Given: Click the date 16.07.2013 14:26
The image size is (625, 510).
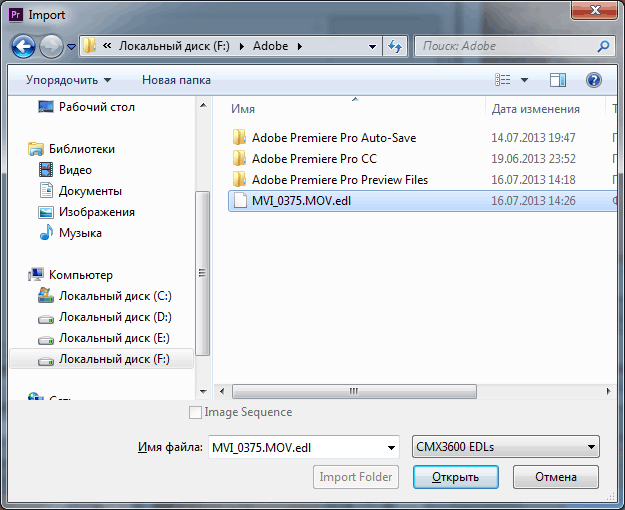Looking at the screenshot, I should (x=533, y=201).
